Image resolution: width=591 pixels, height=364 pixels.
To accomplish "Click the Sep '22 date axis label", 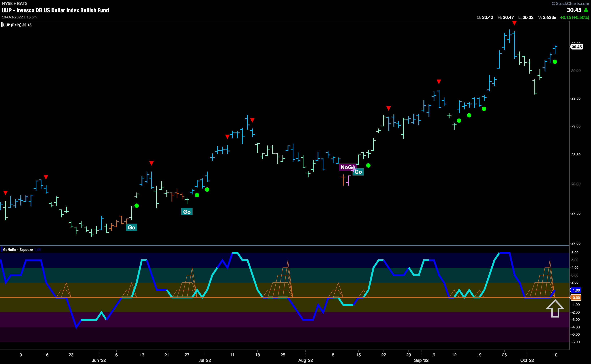I will click(x=421, y=360).
